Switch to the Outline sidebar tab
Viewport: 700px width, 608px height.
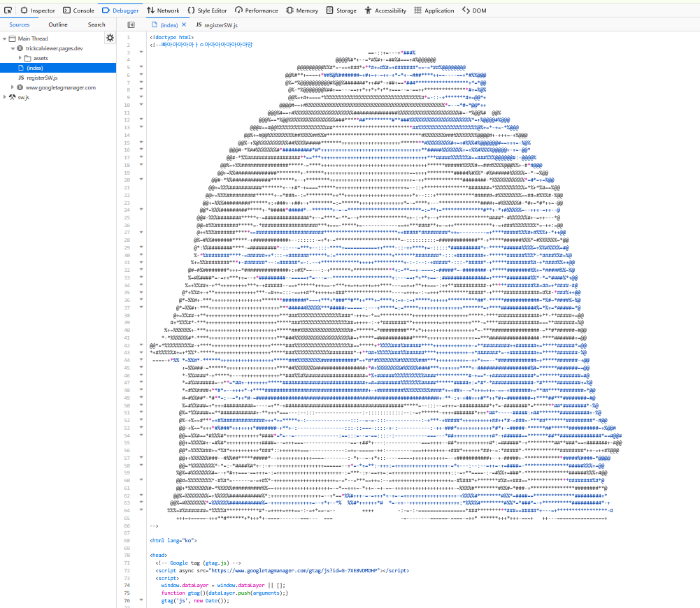point(58,24)
